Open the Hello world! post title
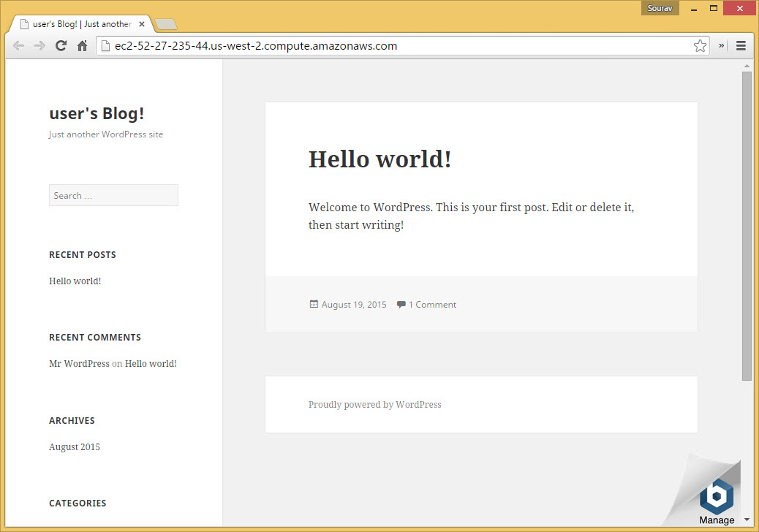 [380, 159]
